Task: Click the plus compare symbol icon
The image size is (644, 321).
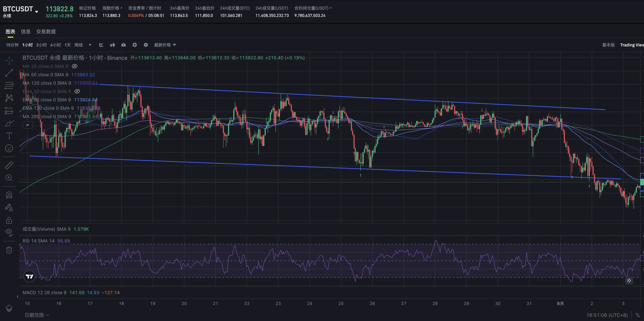Action: tap(135, 45)
